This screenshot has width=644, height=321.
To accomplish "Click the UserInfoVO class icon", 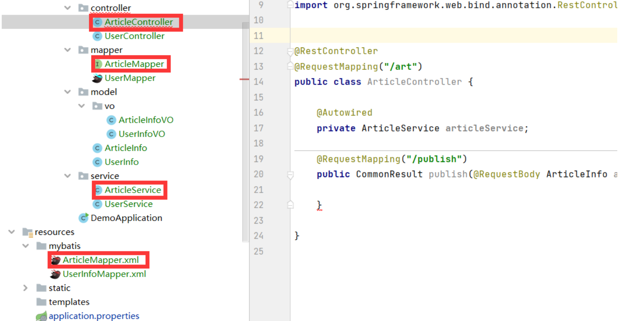I will [112, 134].
